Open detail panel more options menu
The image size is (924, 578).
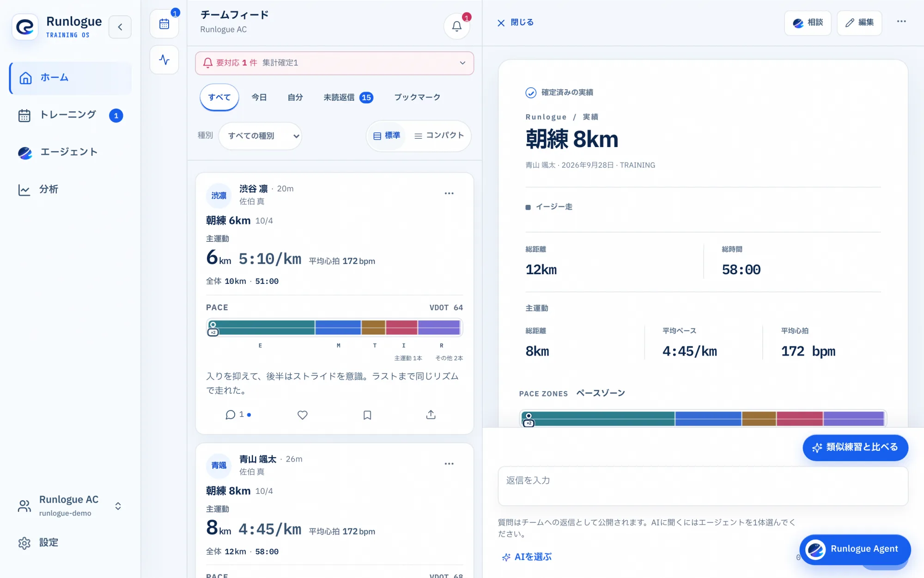click(x=901, y=22)
